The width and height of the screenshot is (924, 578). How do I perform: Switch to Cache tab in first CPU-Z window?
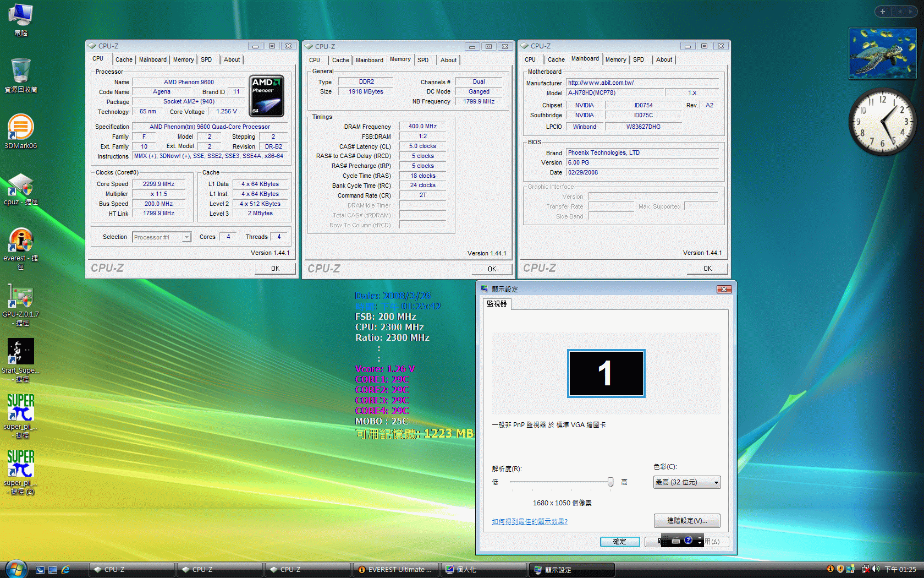pyautogui.click(x=124, y=59)
